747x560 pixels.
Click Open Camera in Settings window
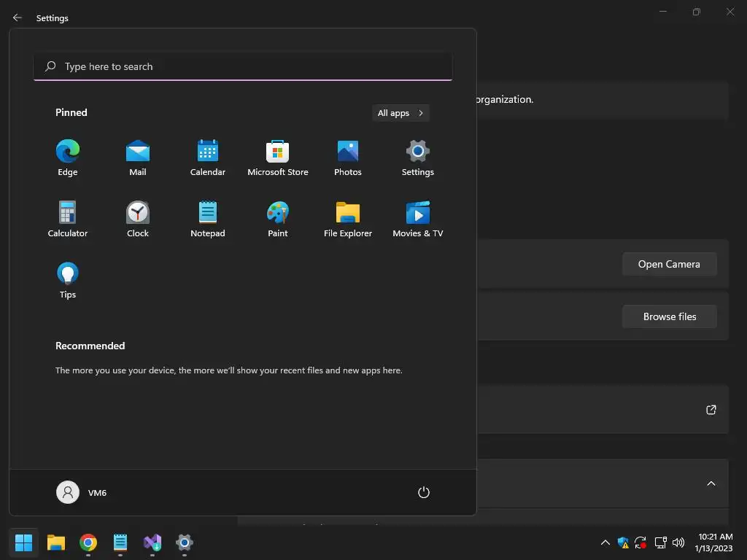[670, 264]
